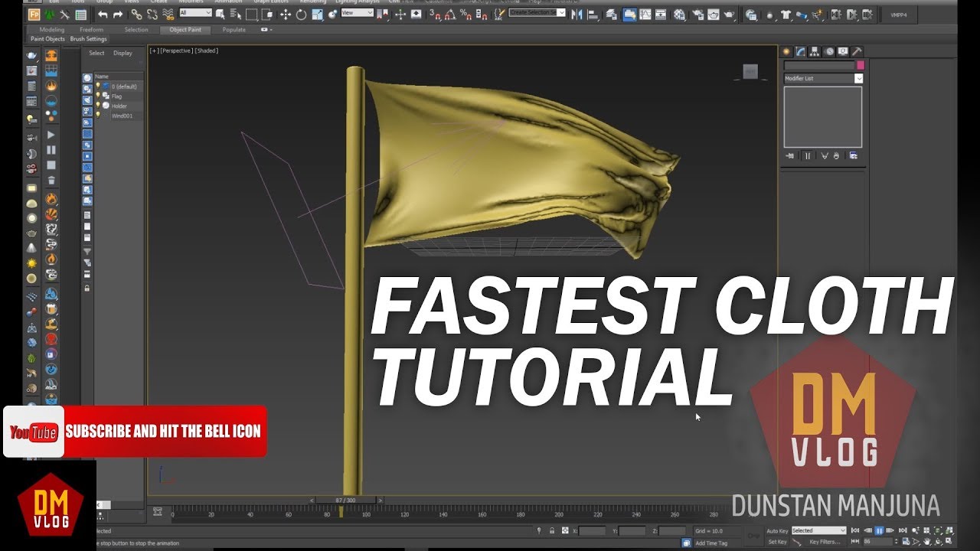
Task: Open the All selection filter dropdown
Action: [x=195, y=12]
